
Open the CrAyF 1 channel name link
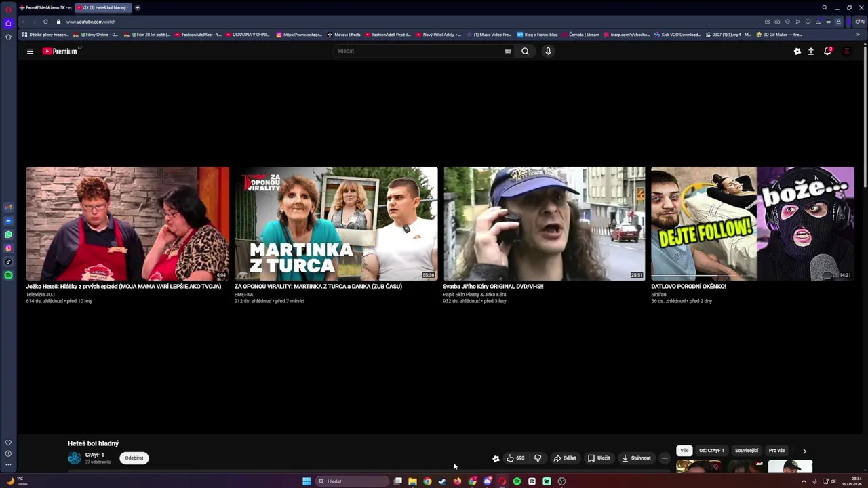pyautogui.click(x=94, y=455)
